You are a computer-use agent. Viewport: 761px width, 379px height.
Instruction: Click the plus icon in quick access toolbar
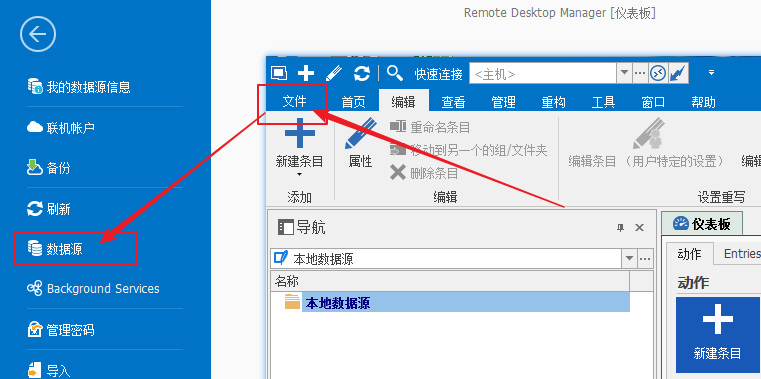tap(306, 73)
